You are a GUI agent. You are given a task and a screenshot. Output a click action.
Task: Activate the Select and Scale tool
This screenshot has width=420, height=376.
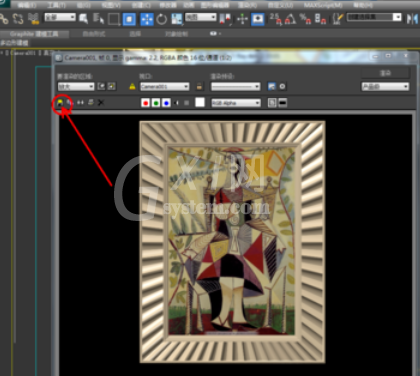coord(177,19)
